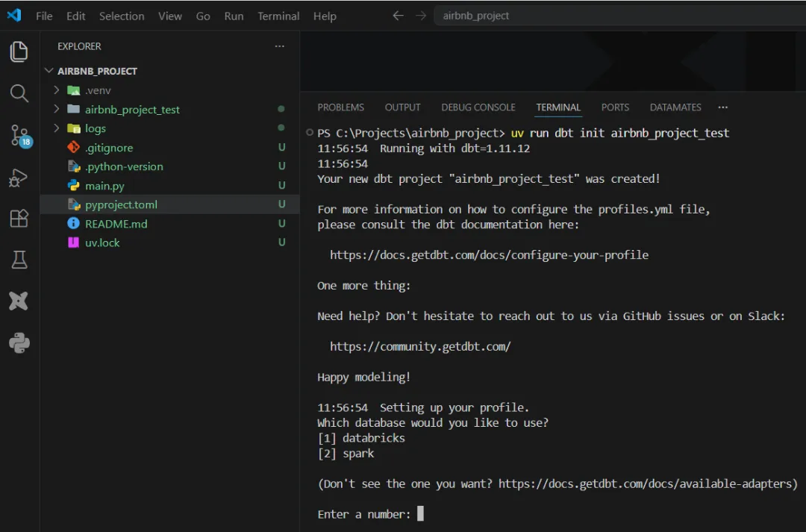Select the .gitignore file

169,148
